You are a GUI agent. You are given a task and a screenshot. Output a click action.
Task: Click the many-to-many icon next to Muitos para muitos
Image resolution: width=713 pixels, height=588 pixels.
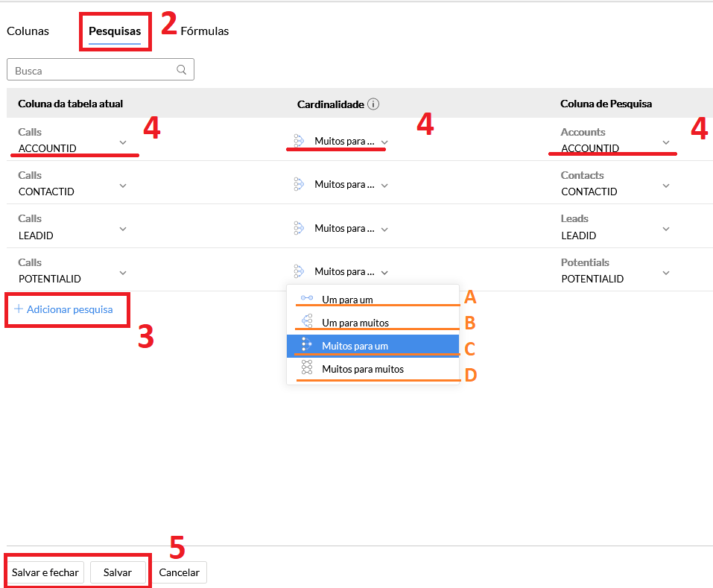(307, 367)
